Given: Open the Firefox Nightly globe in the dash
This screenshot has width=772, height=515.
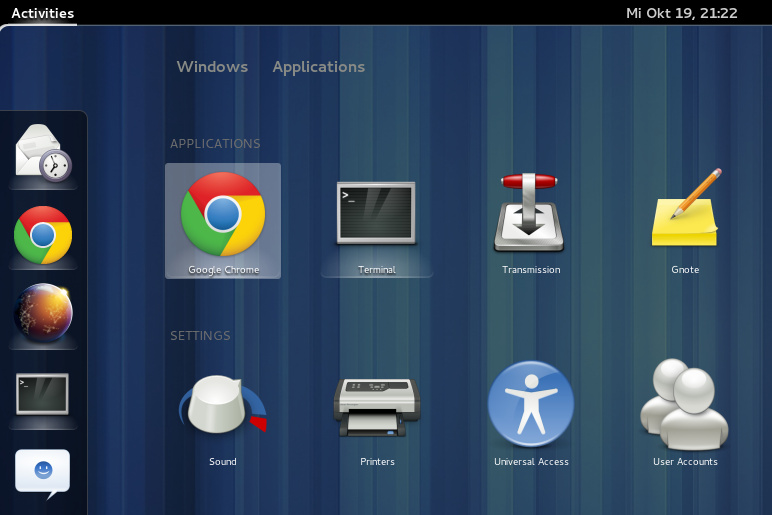Looking at the screenshot, I should (43, 313).
